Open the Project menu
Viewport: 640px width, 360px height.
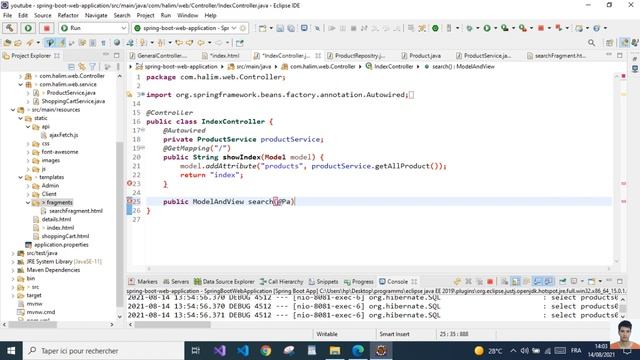pyautogui.click(x=145, y=15)
